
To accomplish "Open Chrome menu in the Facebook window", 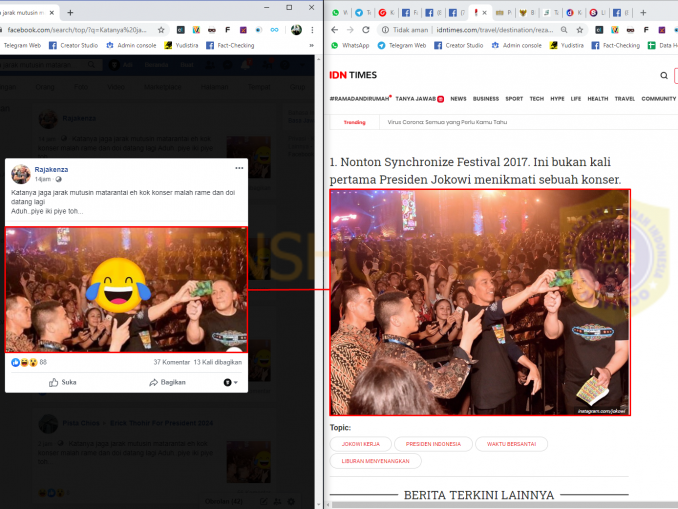I will point(312,30).
